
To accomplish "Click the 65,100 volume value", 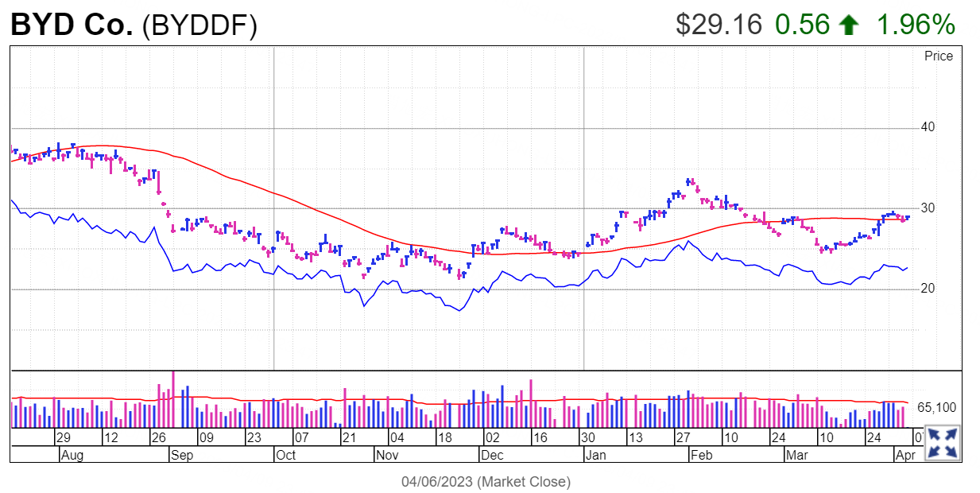I will point(936,407).
